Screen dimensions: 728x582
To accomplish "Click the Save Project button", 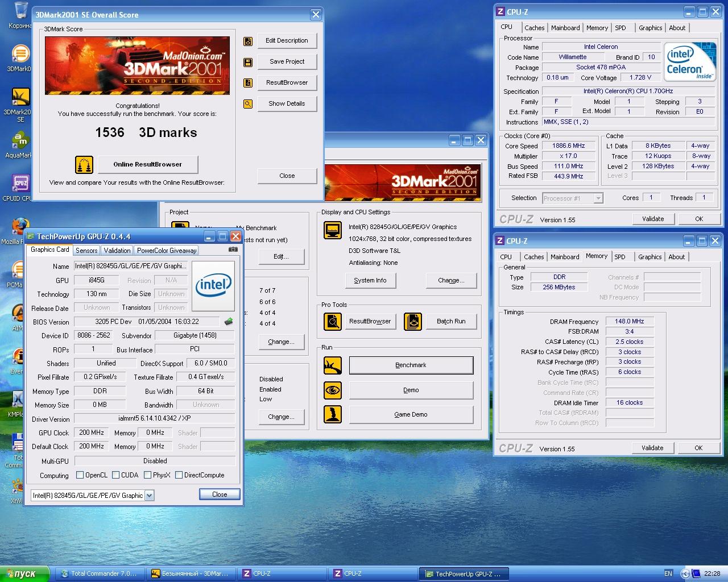I will tap(287, 62).
